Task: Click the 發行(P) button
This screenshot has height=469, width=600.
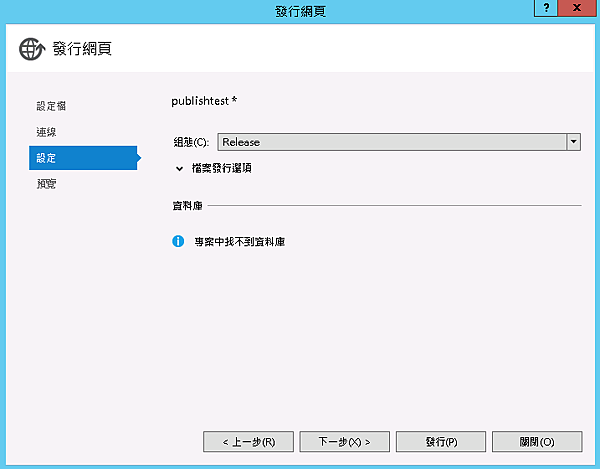Action: pos(441,442)
